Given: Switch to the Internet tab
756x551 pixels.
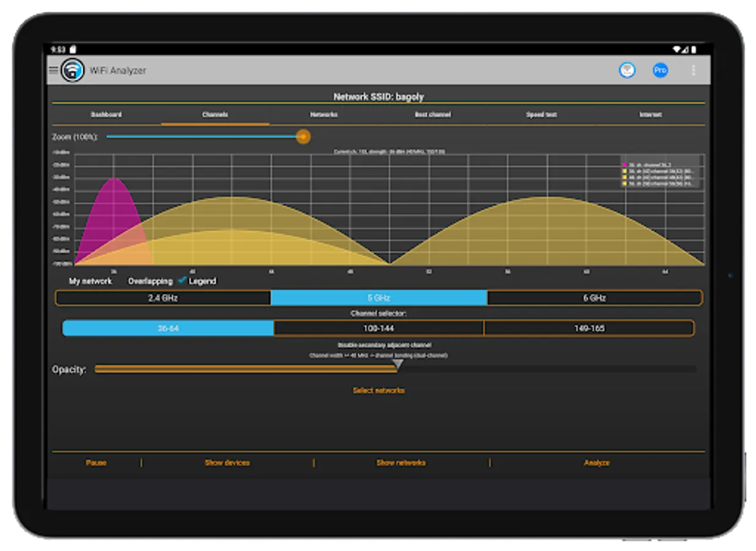Looking at the screenshot, I should click(650, 114).
